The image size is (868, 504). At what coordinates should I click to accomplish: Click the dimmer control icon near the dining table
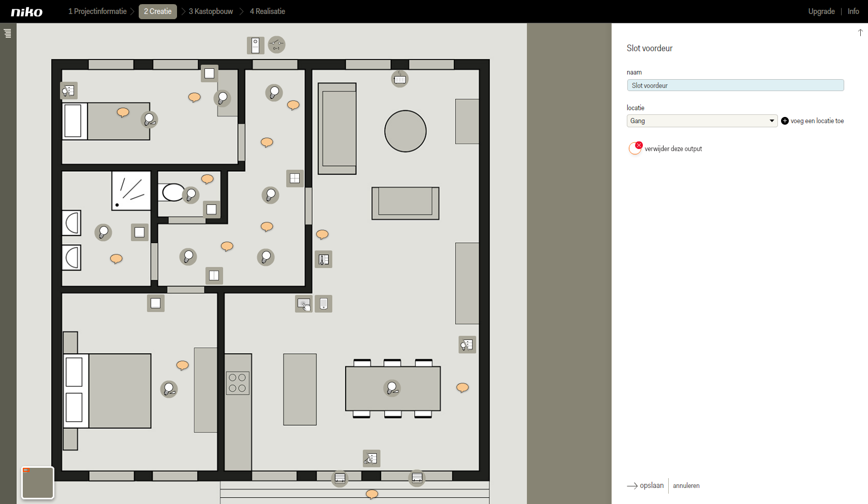pyautogui.click(x=467, y=345)
